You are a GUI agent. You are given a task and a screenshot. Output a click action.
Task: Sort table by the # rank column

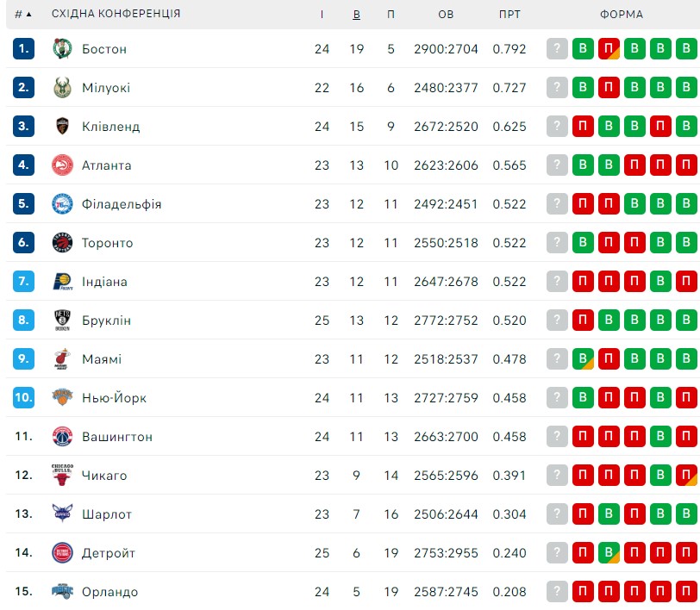(x=22, y=15)
